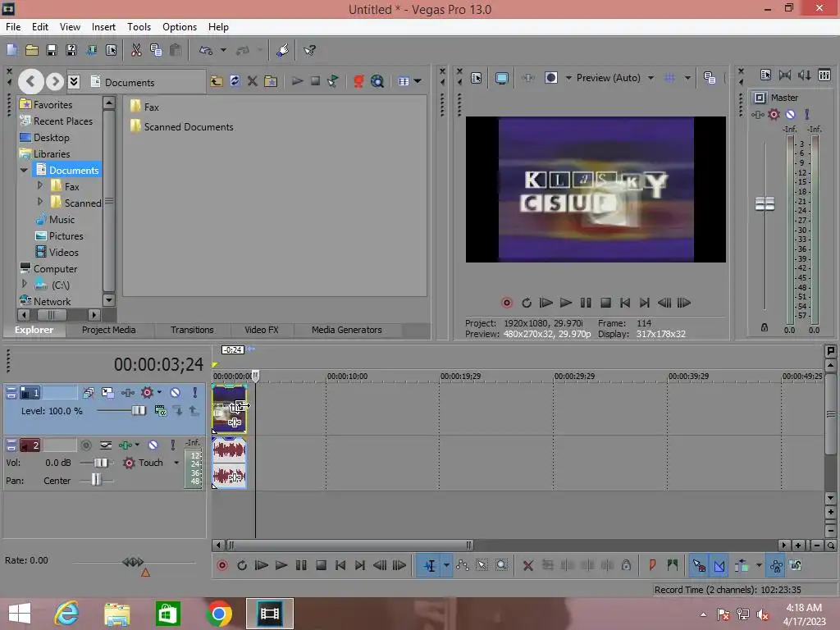The image size is (840, 630).
Task: Click the Insert Marker icon
Action: tap(652, 565)
